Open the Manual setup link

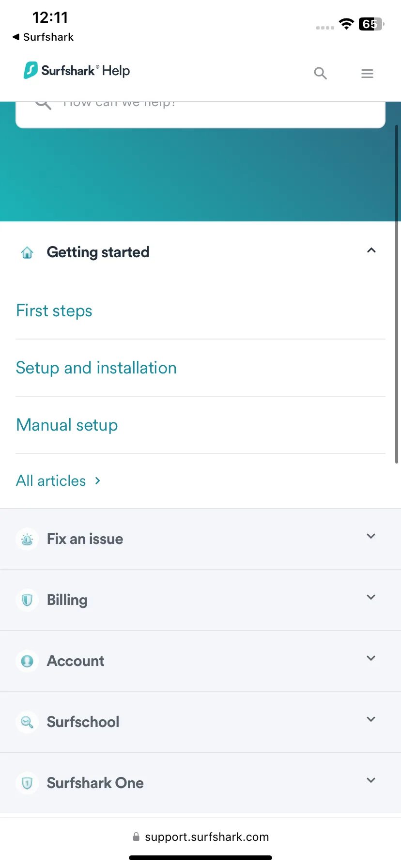67,425
